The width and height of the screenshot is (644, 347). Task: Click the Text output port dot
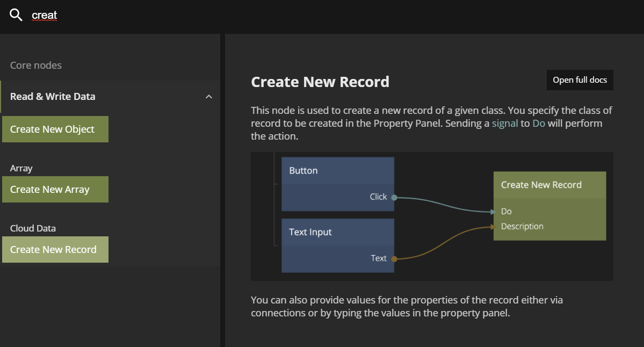394,259
